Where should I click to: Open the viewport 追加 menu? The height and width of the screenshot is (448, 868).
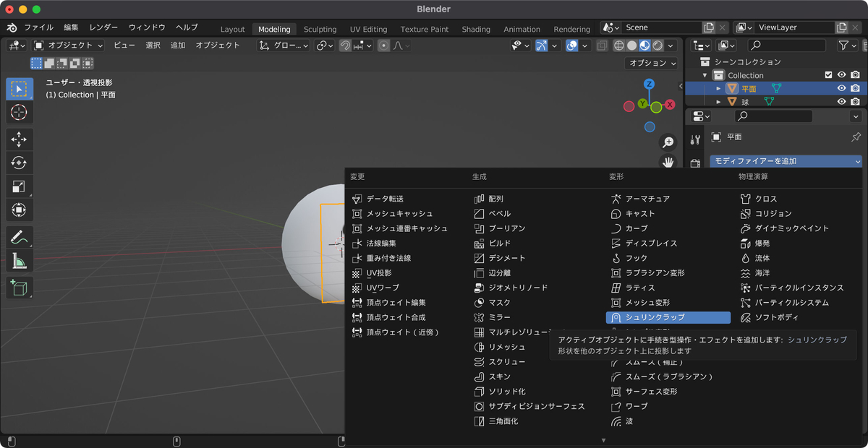178,46
